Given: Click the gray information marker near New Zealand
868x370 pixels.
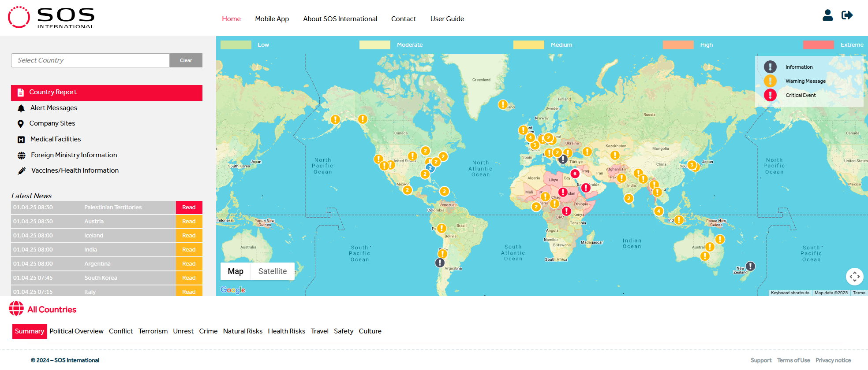Looking at the screenshot, I should [750, 266].
